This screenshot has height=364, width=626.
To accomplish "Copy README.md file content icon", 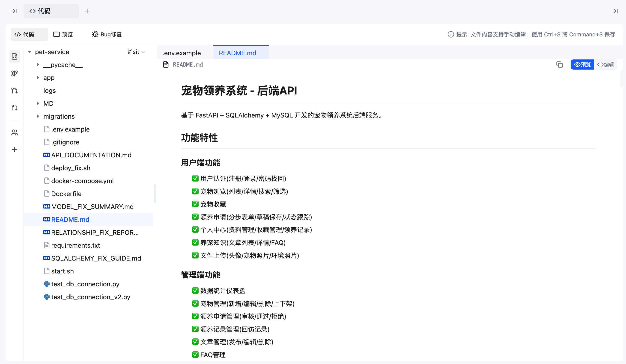I will (559, 65).
